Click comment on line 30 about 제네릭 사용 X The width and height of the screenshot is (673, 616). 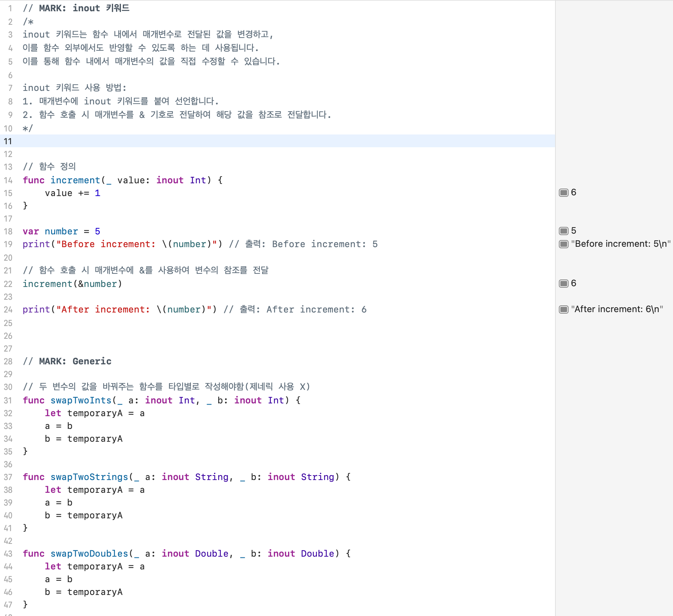166,387
